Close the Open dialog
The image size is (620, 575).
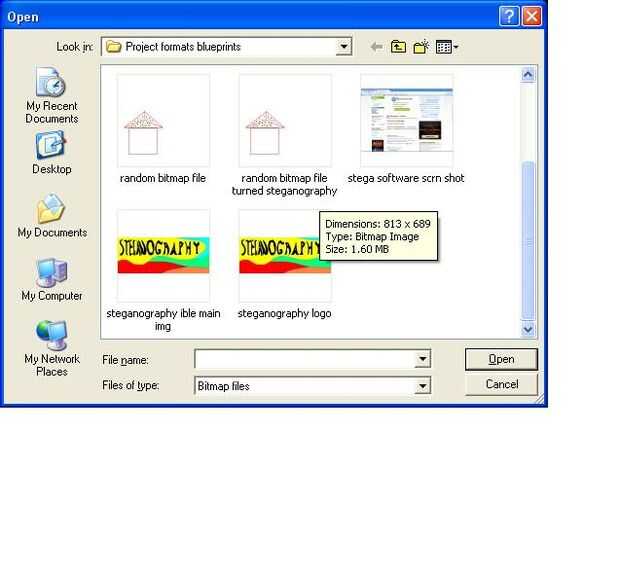pyautogui.click(x=532, y=17)
